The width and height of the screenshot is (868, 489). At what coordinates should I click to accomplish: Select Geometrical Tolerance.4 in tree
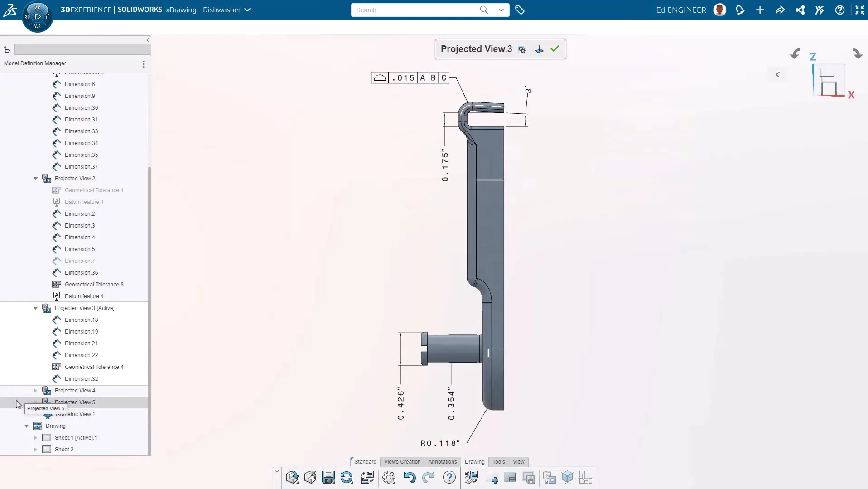[94, 367]
